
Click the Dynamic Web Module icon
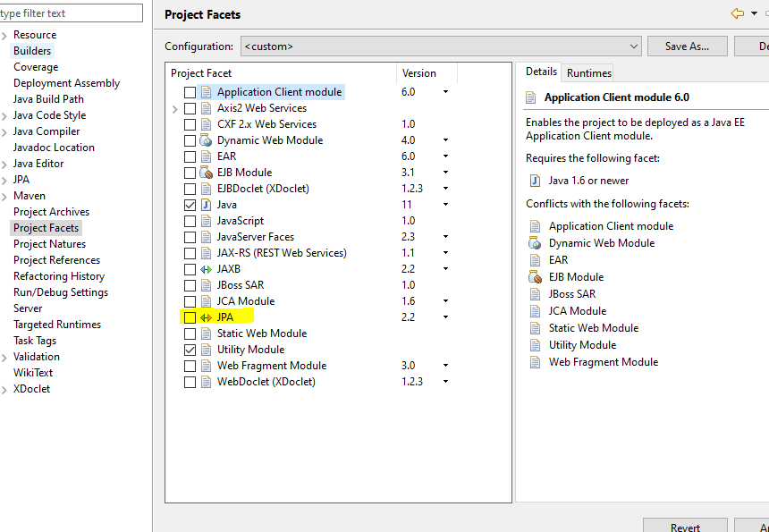pos(207,139)
